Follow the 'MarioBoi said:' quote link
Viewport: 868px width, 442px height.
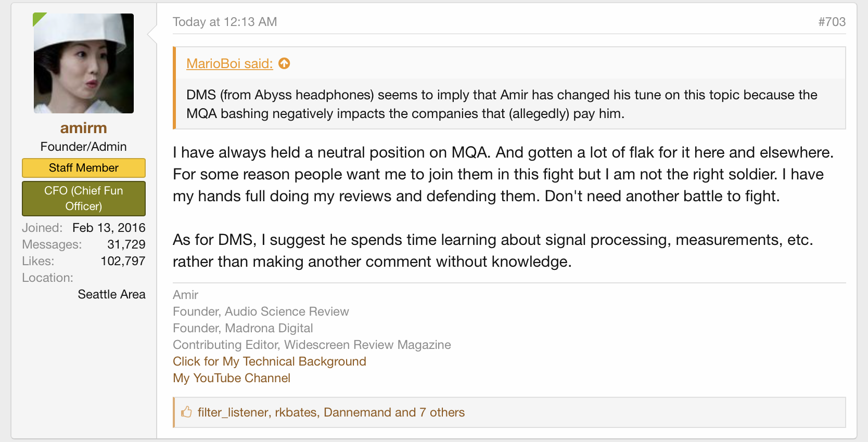[229, 63]
